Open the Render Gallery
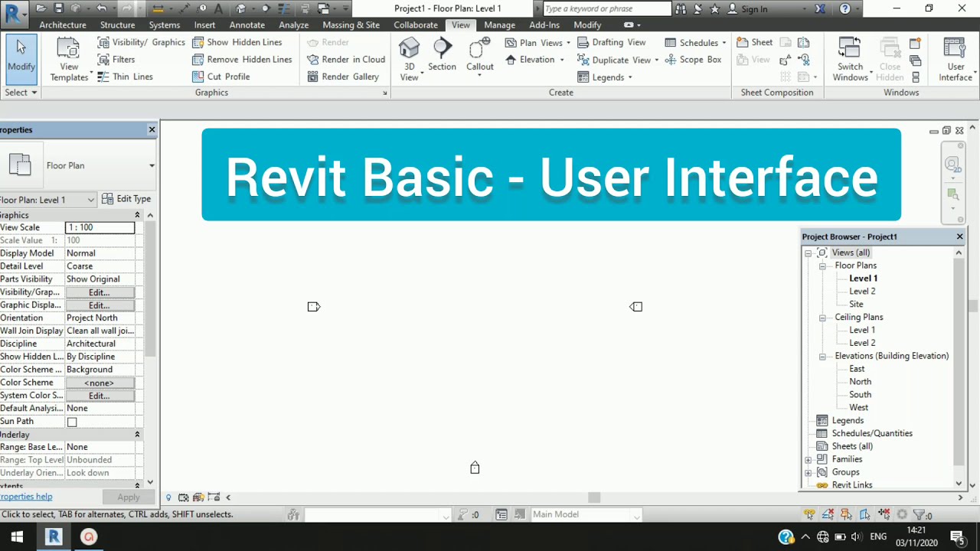The width and height of the screenshot is (980, 551). (x=342, y=77)
